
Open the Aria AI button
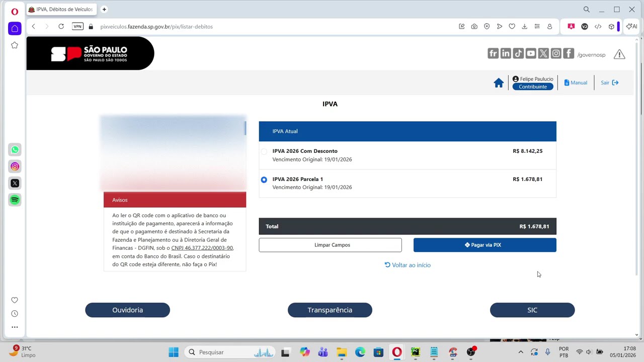tap(631, 27)
